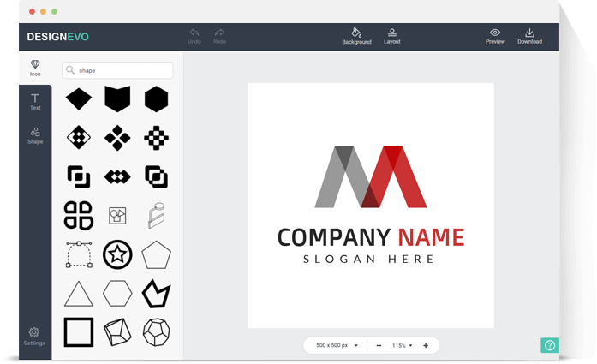The image size is (597, 364).
Task: Switch to the Icon tab
Action: click(35, 65)
